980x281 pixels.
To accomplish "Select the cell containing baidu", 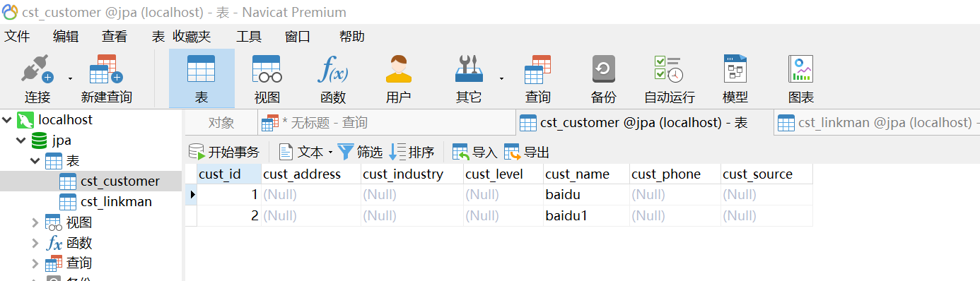I will tap(587, 194).
